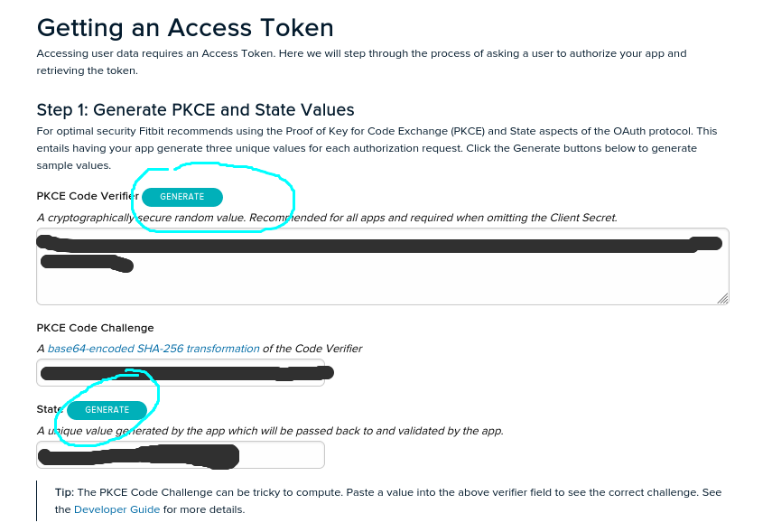Screen dimensions: 772x532
Task: Click the bold Tip label text
Action: coord(64,492)
